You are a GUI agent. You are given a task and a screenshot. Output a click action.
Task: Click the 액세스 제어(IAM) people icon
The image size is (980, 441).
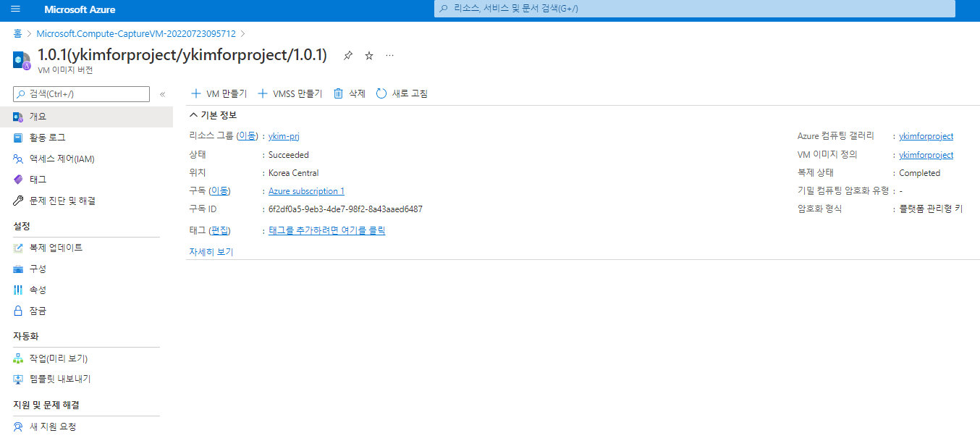(18, 159)
